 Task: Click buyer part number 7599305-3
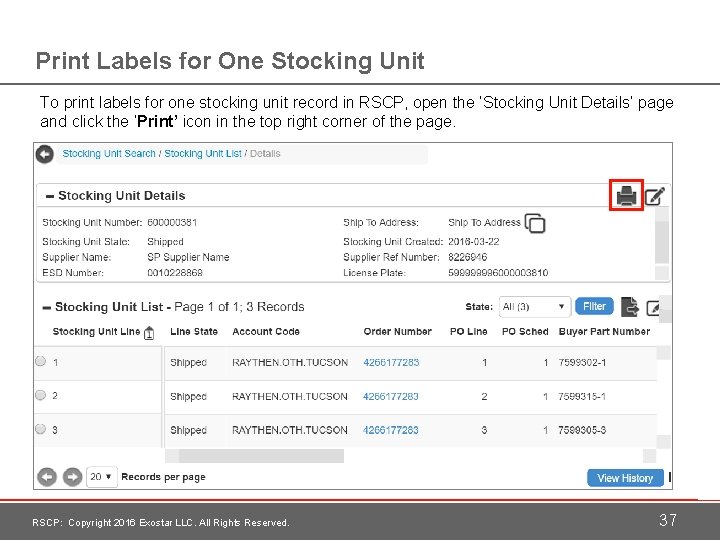[x=582, y=430]
